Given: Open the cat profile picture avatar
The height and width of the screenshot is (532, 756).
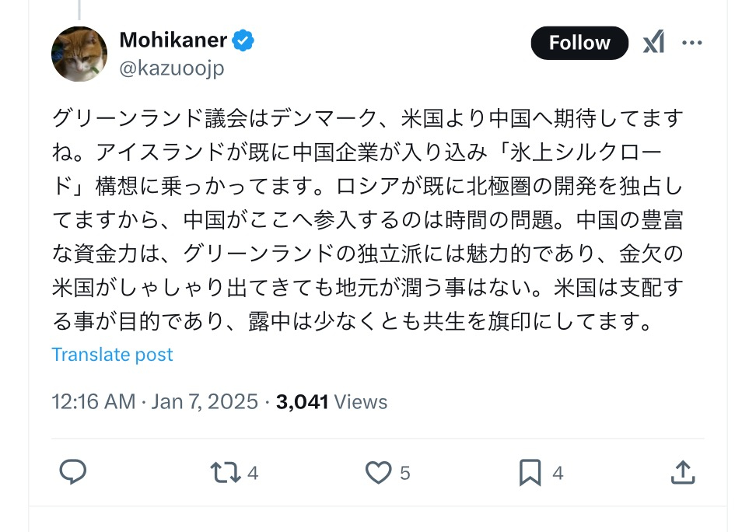Looking at the screenshot, I should 79,54.
